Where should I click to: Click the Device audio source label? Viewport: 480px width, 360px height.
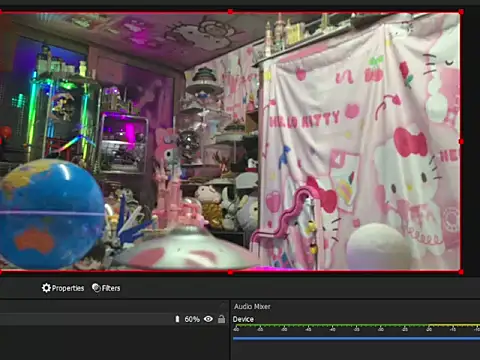tap(243, 319)
